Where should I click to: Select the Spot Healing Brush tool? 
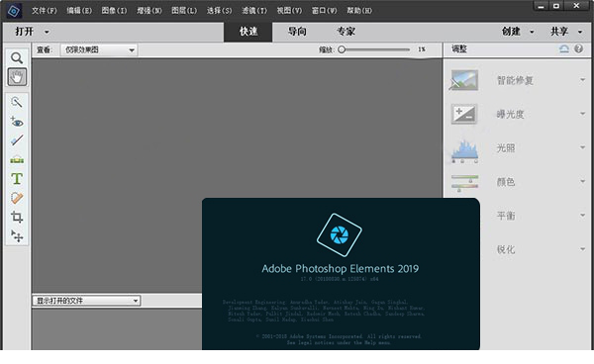[17, 198]
